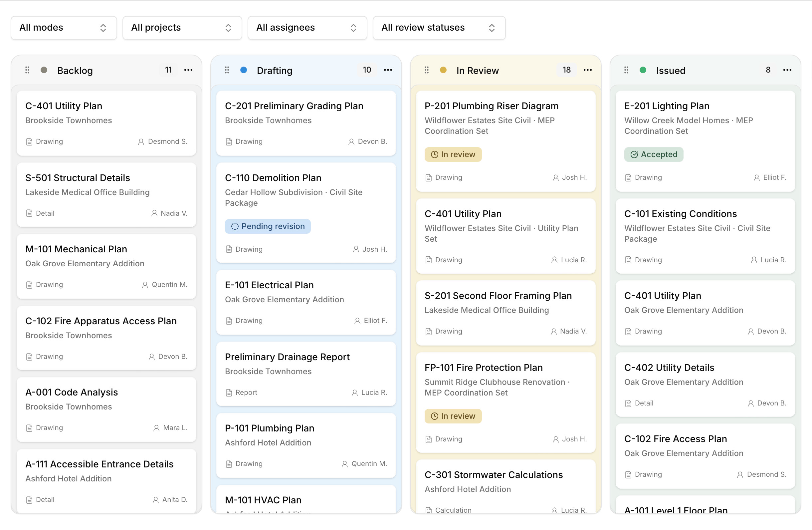Viewport: 812px width, 530px height.
Task: Click the Pending revision status badge
Action: pyautogui.click(x=268, y=226)
